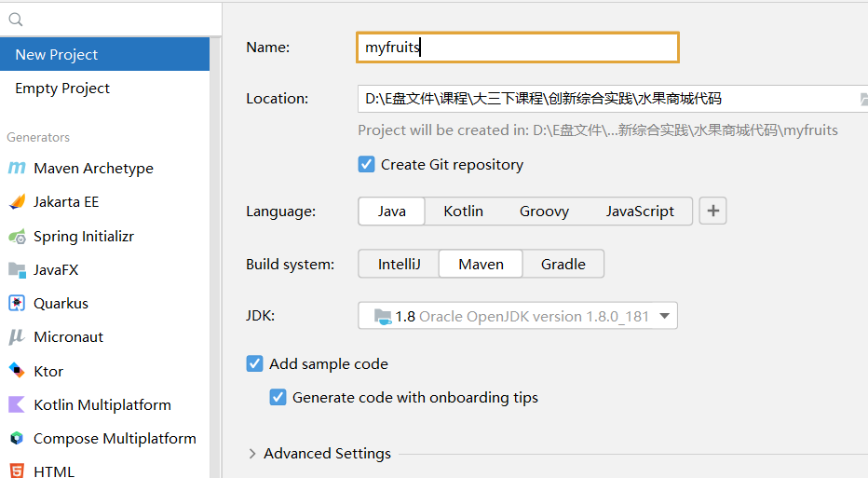Screen dimensions: 868x478
Task: Click the Kotlin Multiplatform icon
Action: point(17,405)
